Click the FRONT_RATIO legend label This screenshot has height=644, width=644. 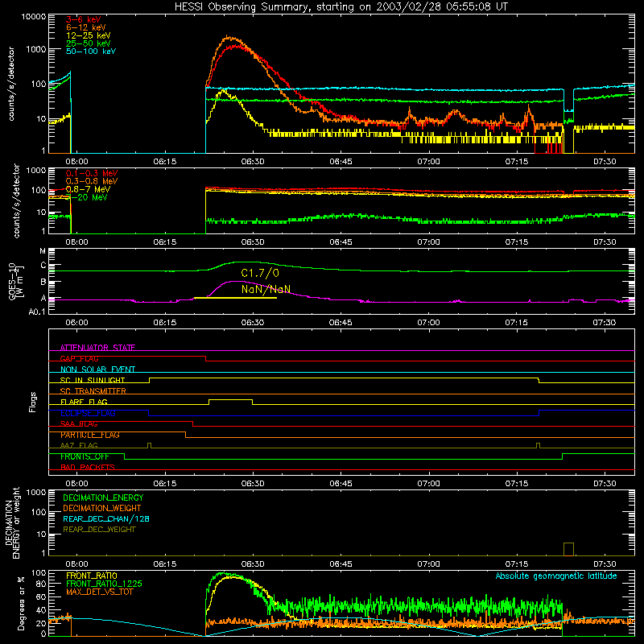92,576
